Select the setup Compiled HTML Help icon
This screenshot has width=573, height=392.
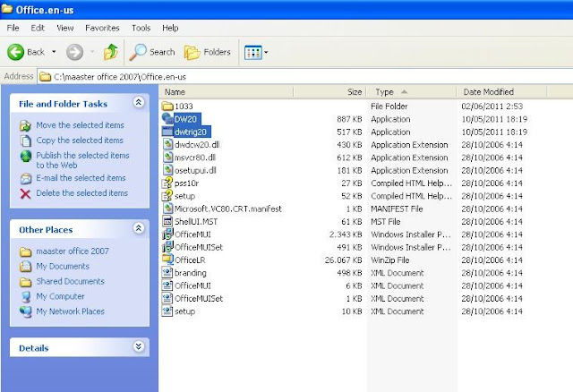[167, 195]
